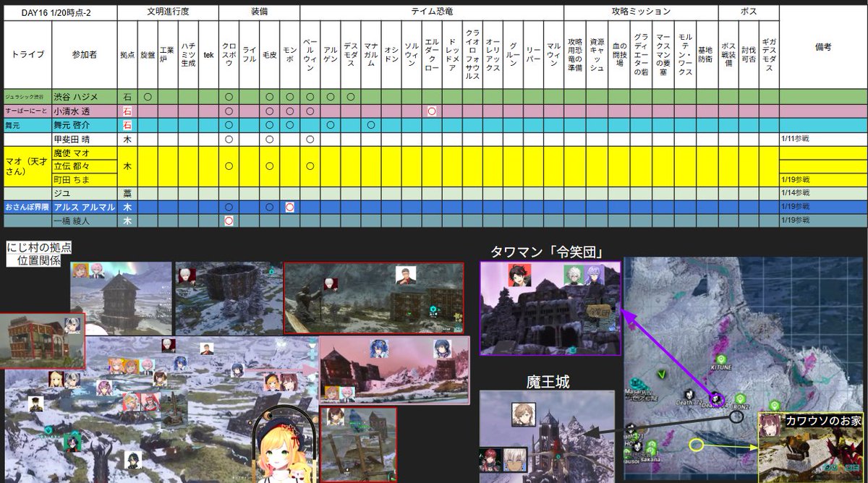Select the 町田 ちま participant cell
The width and height of the screenshot is (868, 483).
click(85, 180)
